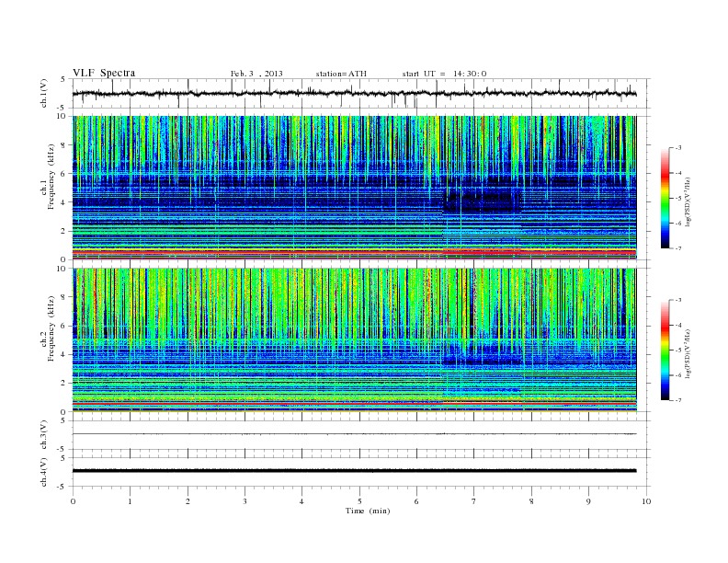The width and height of the screenshot is (728, 563).
Task: Click the dark quiet patch in ch.1 spectrogram
Action: (x=482, y=201)
